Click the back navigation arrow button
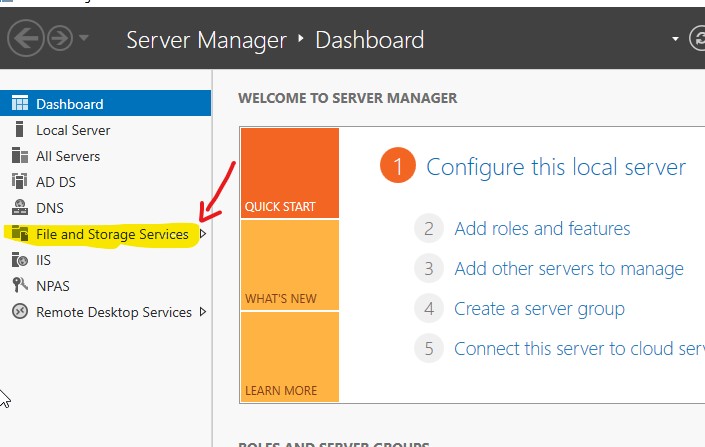705x447 pixels. click(26, 38)
